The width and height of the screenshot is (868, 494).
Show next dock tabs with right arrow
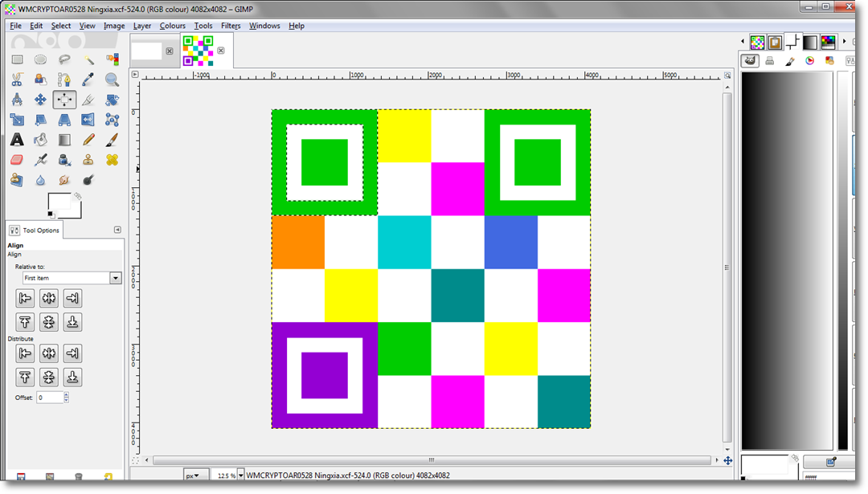click(844, 42)
